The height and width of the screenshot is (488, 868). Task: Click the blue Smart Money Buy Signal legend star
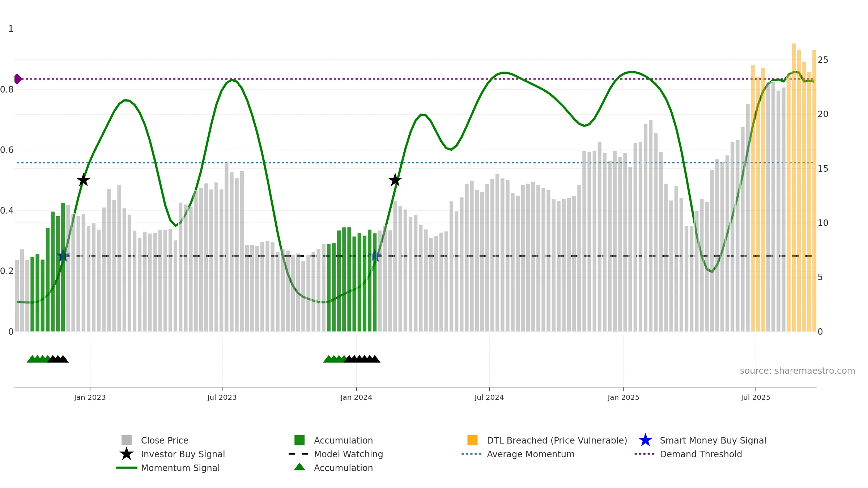point(645,440)
